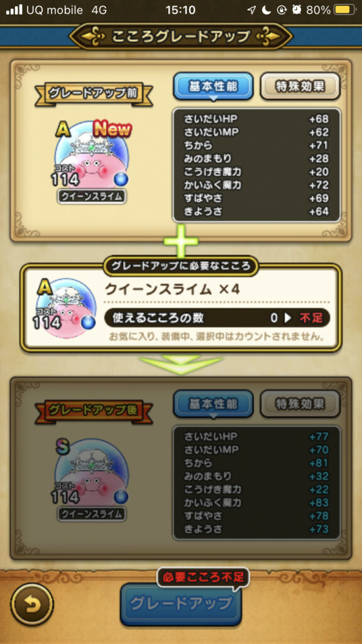Tap the 使えるこころの数 count bar
The width and height of the screenshot is (362, 644).
coord(217,318)
